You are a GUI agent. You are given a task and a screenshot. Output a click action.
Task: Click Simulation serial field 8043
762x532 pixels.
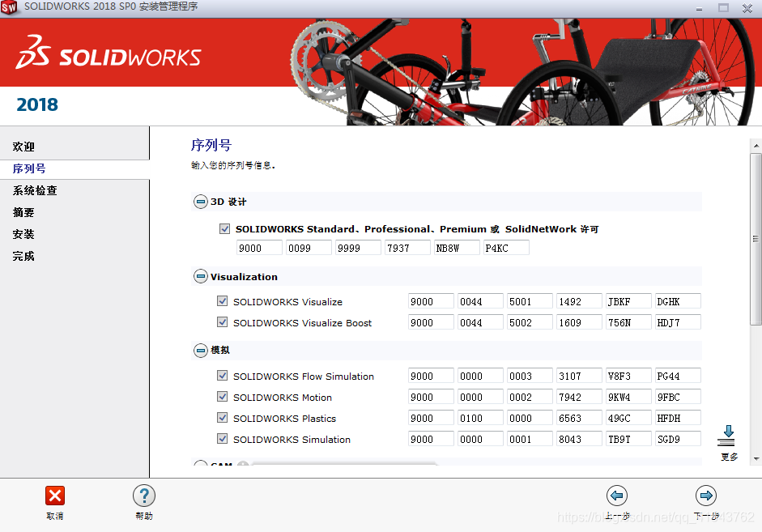pos(579,439)
